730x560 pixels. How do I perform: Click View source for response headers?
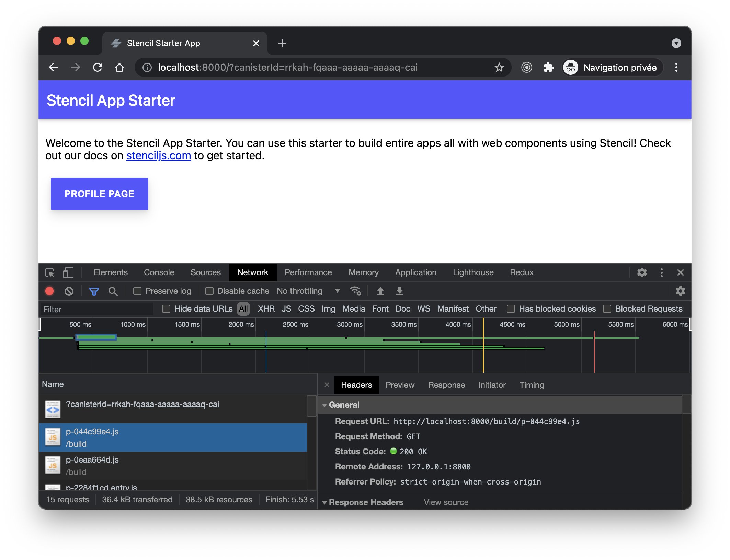click(446, 502)
